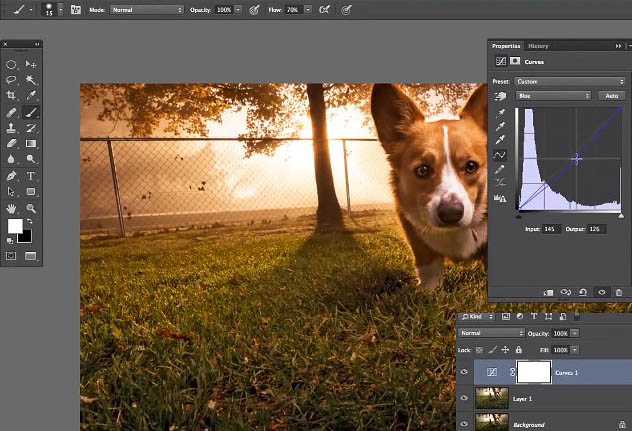
Task: Click the reset adjustment icon in Properties
Action: coord(583,292)
